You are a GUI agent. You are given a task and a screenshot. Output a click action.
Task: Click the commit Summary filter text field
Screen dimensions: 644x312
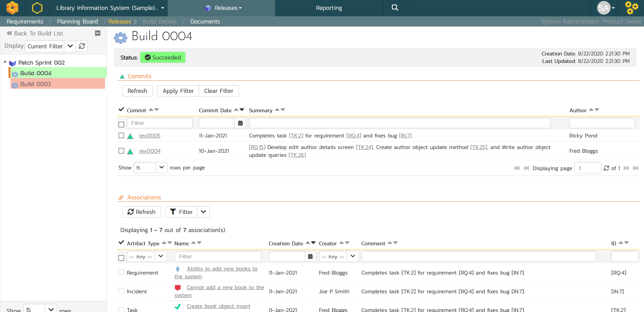pyautogui.click(x=400, y=123)
